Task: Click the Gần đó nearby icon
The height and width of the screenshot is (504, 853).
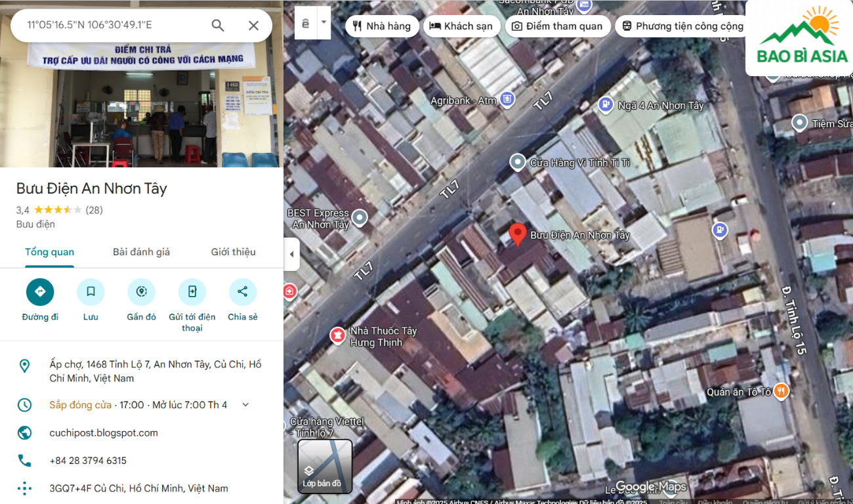Action: pyautogui.click(x=141, y=292)
